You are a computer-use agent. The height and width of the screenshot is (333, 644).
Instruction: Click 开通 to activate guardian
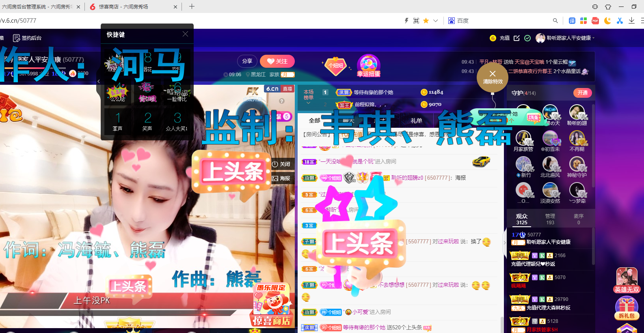(583, 93)
